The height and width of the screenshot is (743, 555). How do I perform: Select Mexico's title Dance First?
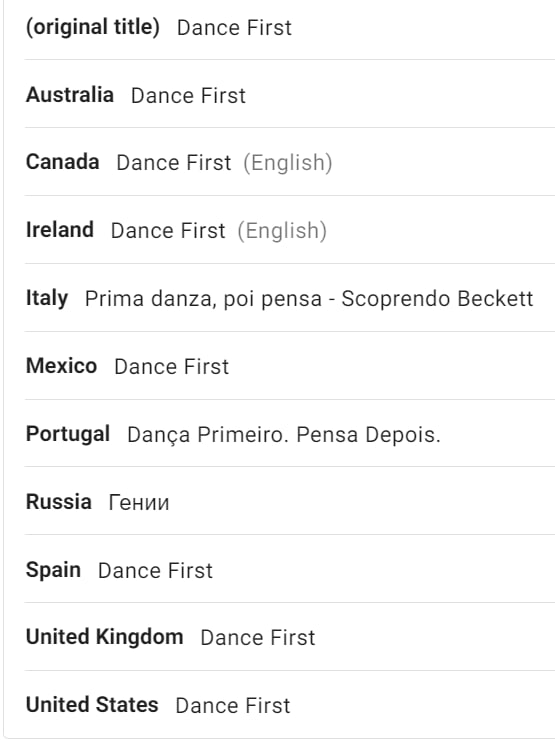(x=172, y=366)
